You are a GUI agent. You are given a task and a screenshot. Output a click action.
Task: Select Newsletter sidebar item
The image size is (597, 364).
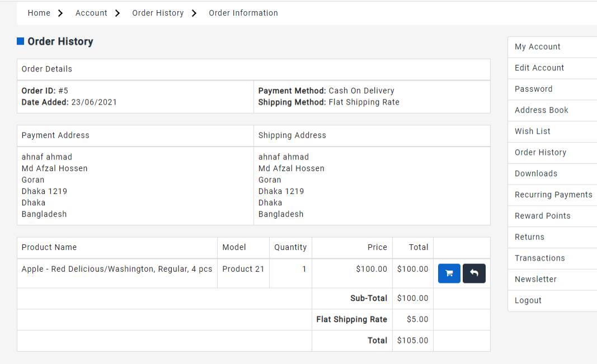(535, 280)
